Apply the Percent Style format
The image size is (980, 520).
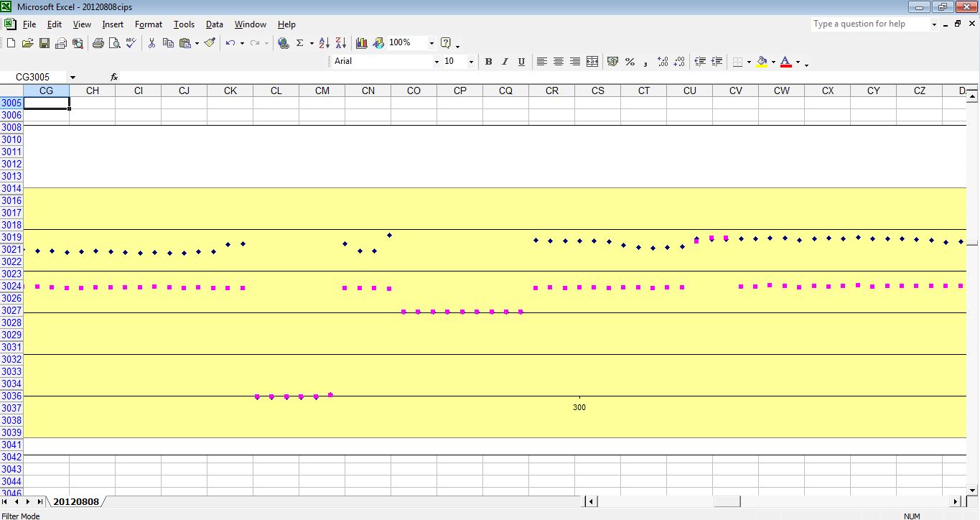(x=630, y=62)
